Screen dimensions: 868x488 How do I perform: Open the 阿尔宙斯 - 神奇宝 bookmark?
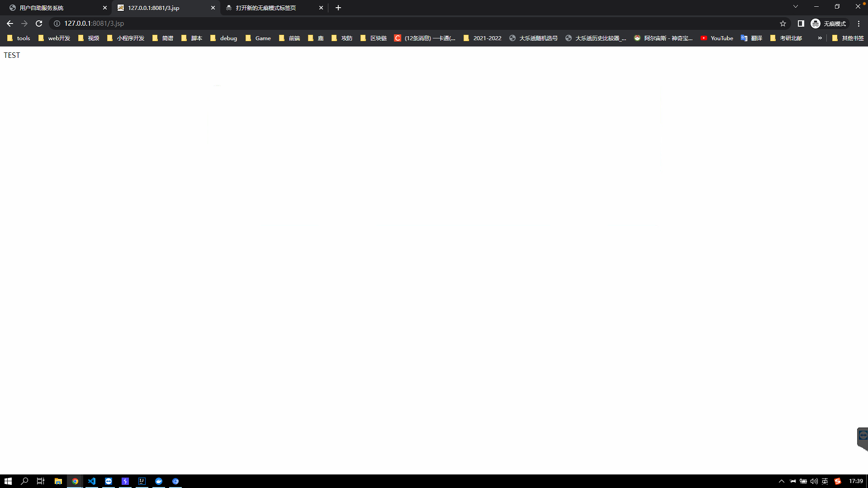pos(663,38)
